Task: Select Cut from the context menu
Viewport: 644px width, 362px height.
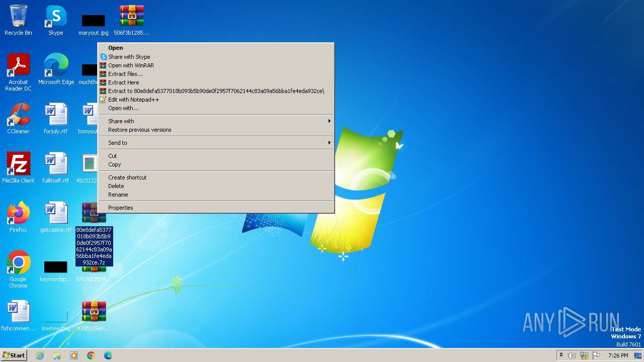Action: (216, 156)
